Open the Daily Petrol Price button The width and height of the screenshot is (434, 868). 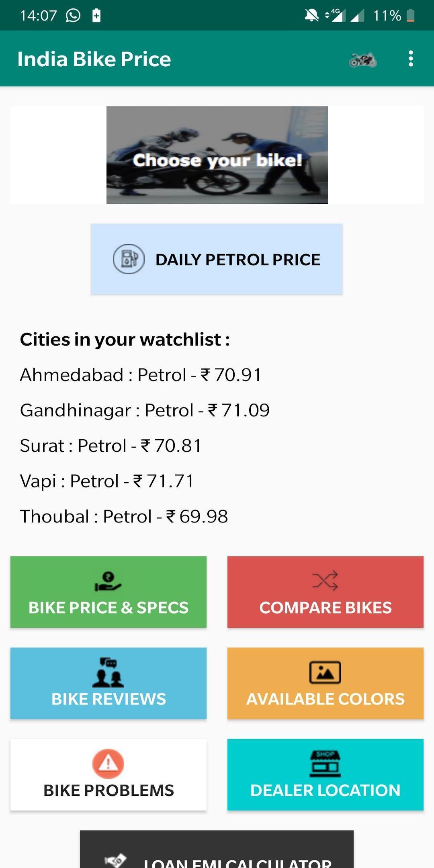point(217,259)
